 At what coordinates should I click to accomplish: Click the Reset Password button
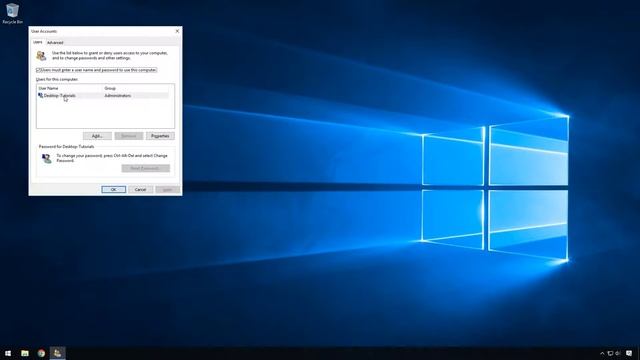[145, 168]
